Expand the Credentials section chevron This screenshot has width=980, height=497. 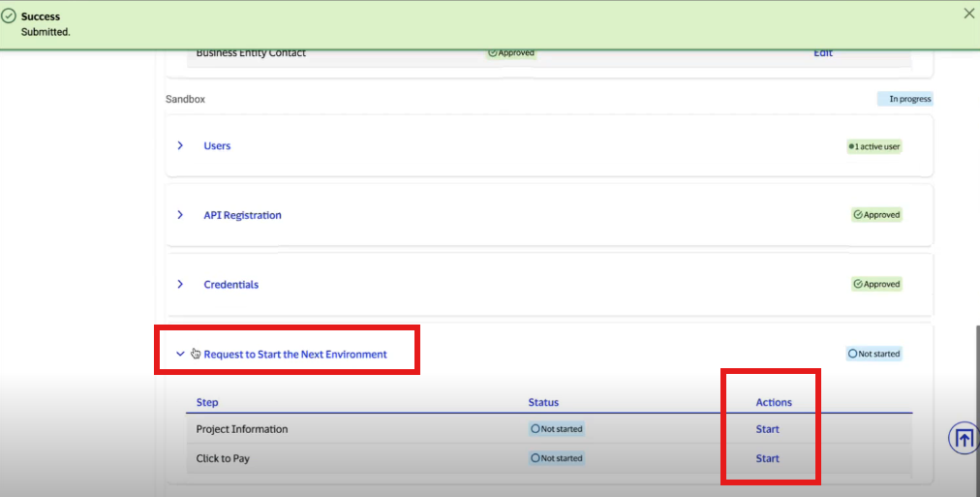[180, 284]
